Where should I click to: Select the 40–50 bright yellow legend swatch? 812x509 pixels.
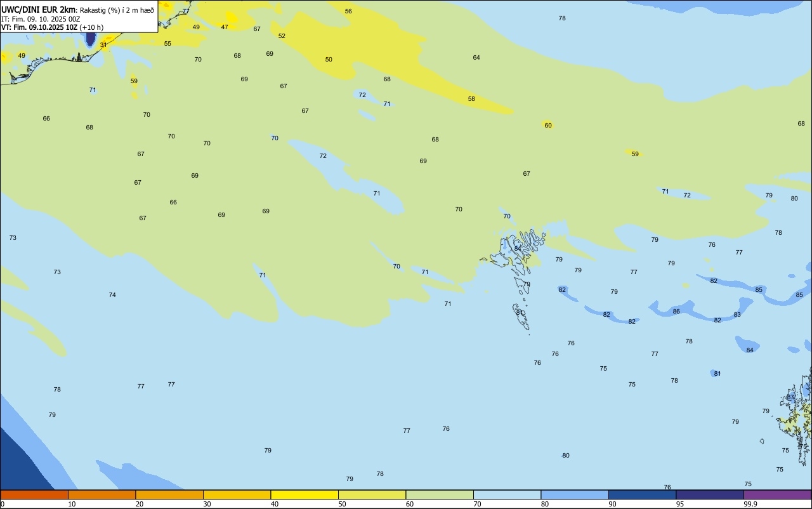pyautogui.click(x=304, y=494)
